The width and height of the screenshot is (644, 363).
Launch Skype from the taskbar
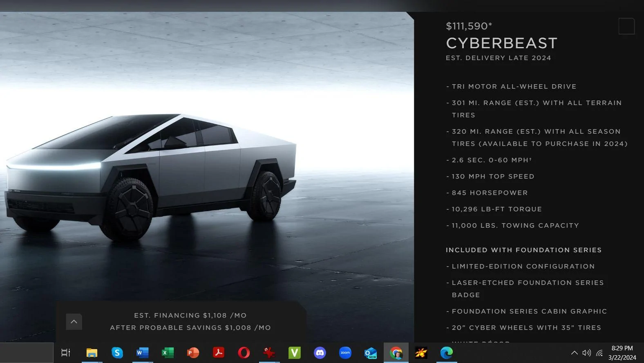(117, 352)
